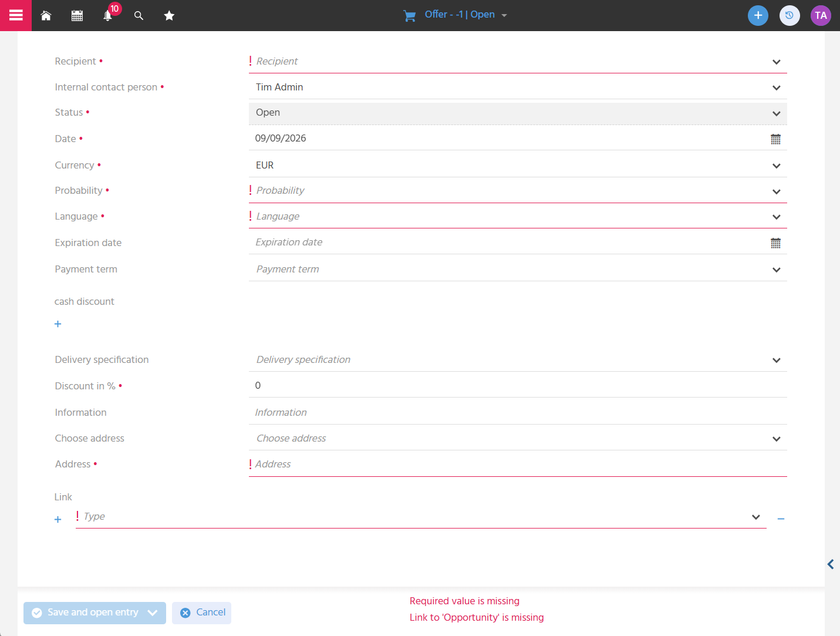
Task: Open the Date field calendar picker
Action: (775, 139)
